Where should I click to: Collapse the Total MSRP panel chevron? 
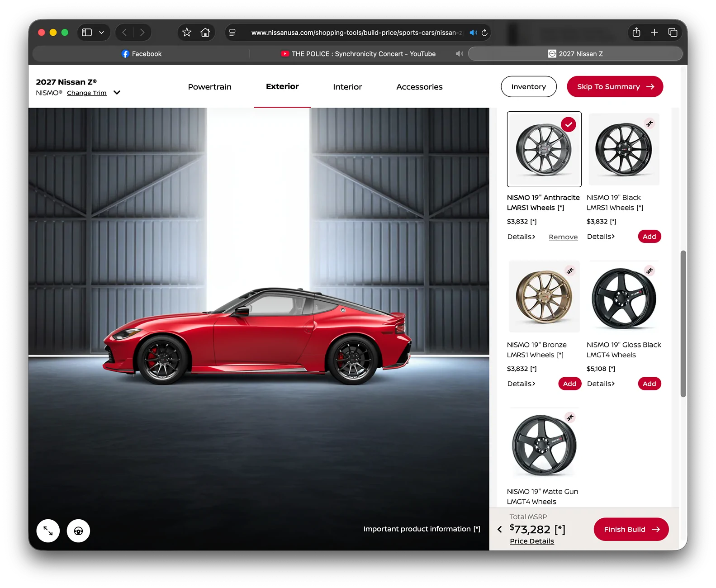coord(499,529)
